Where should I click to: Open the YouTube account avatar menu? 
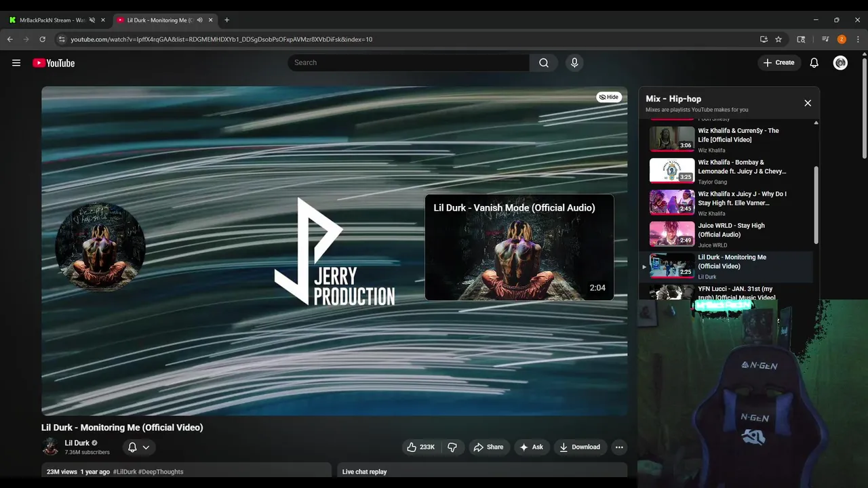pos(840,63)
